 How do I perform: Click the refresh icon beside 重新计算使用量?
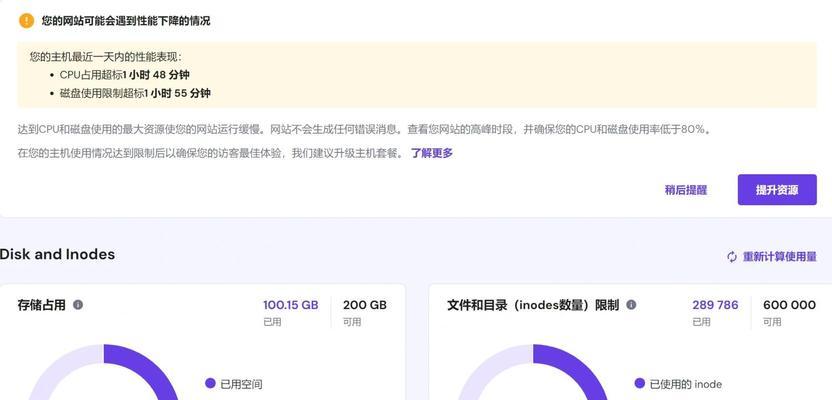click(x=732, y=257)
